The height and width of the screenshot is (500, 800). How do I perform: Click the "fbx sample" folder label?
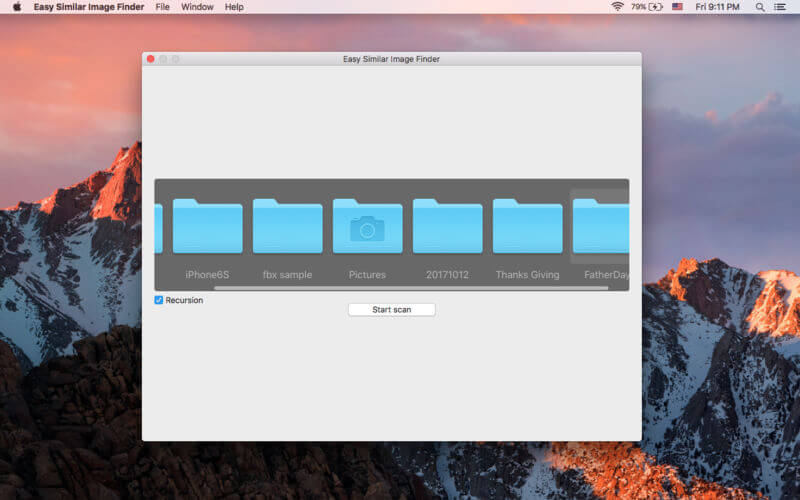[x=287, y=274]
